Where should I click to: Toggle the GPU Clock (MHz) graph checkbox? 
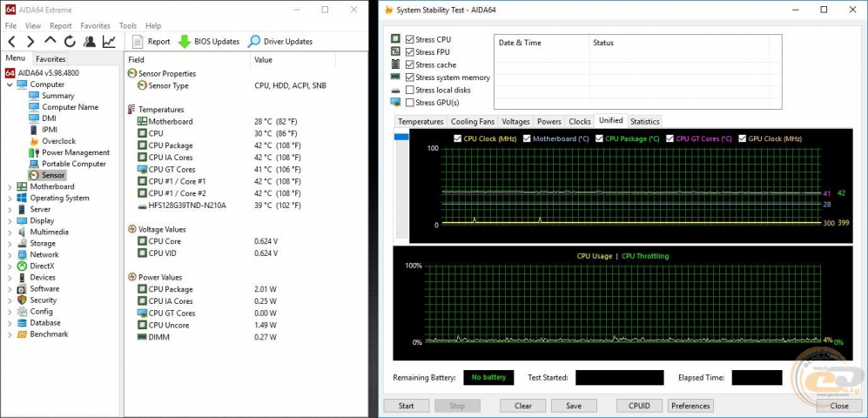coord(742,138)
